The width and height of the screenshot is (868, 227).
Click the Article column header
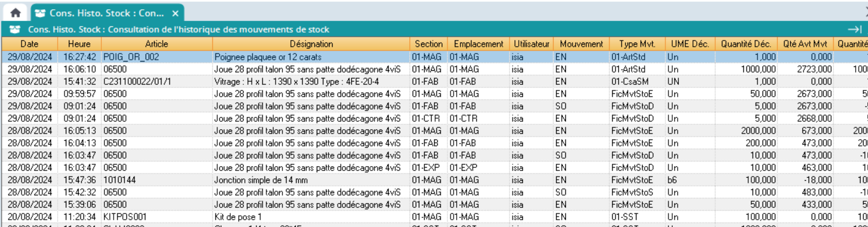pyautogui.click(x=157, y=44)
